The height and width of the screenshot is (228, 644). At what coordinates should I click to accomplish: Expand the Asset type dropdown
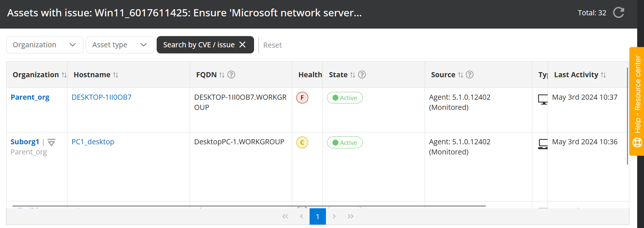click(x=120, y=45)
